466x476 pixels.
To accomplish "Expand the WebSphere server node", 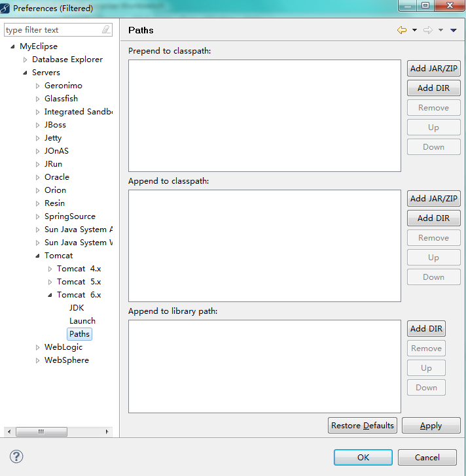I will coord(37,360).
